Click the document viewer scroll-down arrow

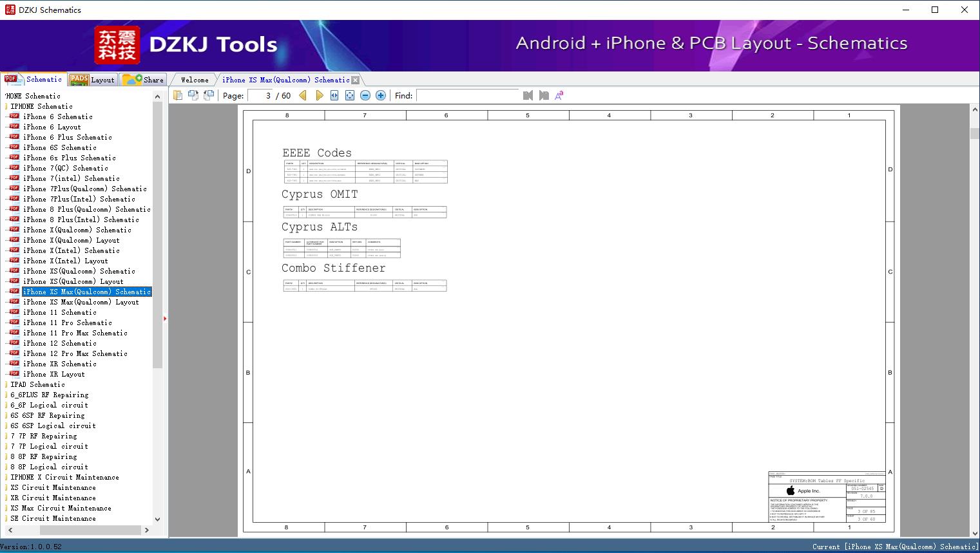pos(974,533)
